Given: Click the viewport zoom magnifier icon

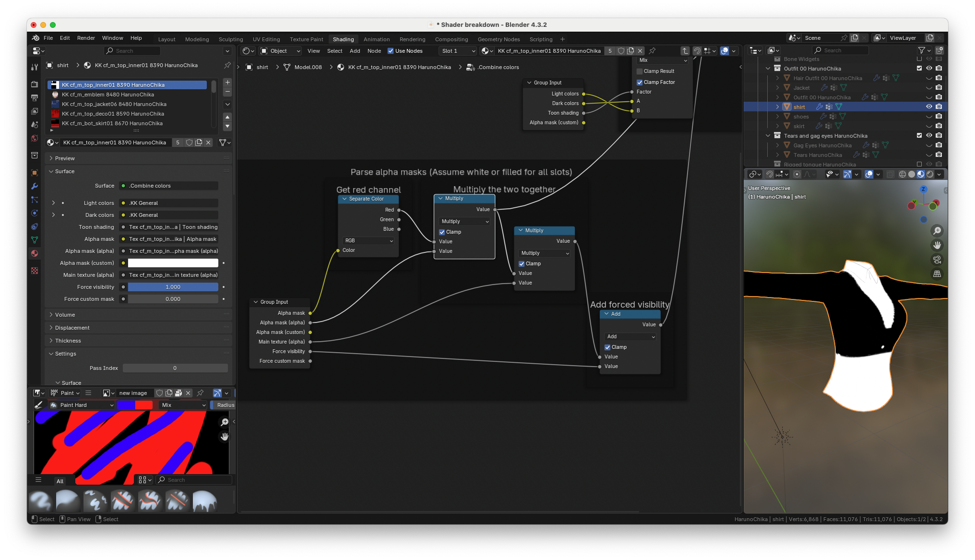Looking at the screenshot, I should [x=937, y=231].
